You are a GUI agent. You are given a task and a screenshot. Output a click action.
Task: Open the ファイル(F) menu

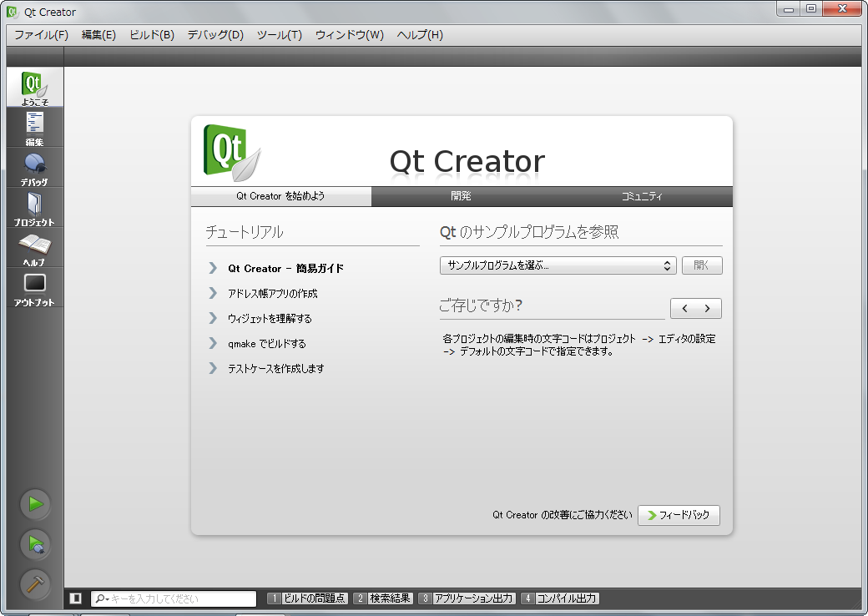[41, 35]
